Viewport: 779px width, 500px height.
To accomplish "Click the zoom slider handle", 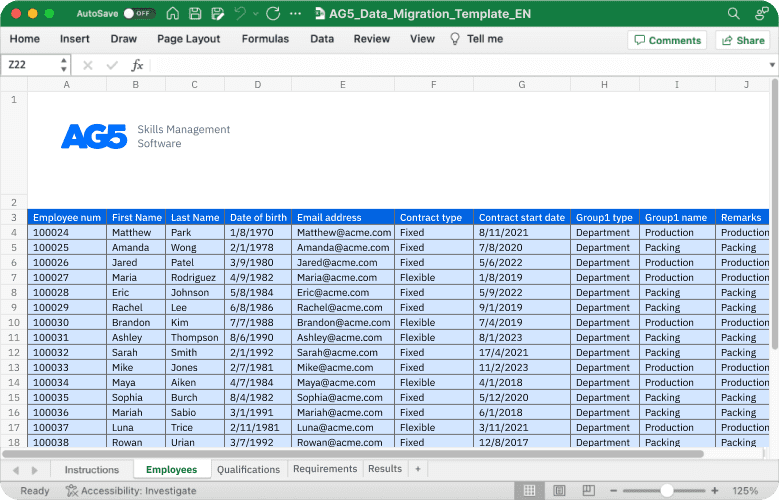I will (x=666, y=491).
